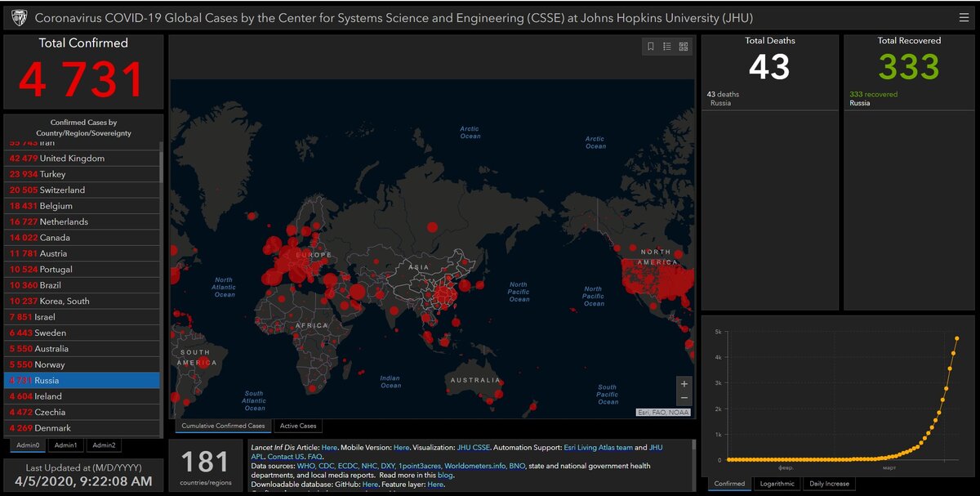The image size is (980, 496).
Task: Open the BNO data source link
Action: click(x=517, y=466)
